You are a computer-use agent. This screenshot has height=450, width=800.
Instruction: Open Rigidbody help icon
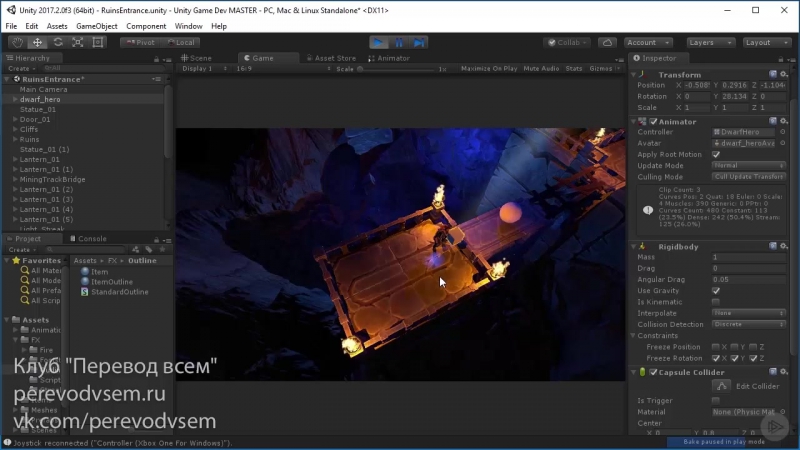[x=773, y=246]
